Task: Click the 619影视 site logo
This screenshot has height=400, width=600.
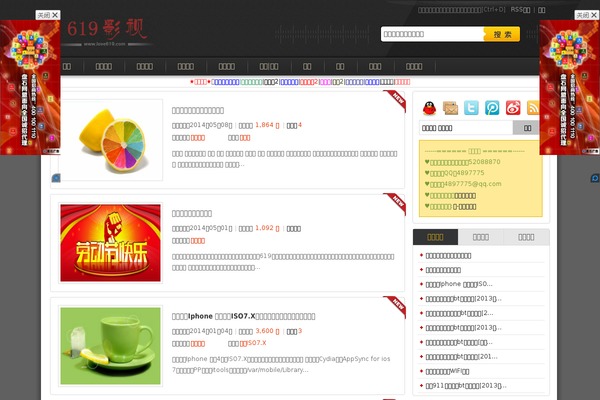Action: 107,32
